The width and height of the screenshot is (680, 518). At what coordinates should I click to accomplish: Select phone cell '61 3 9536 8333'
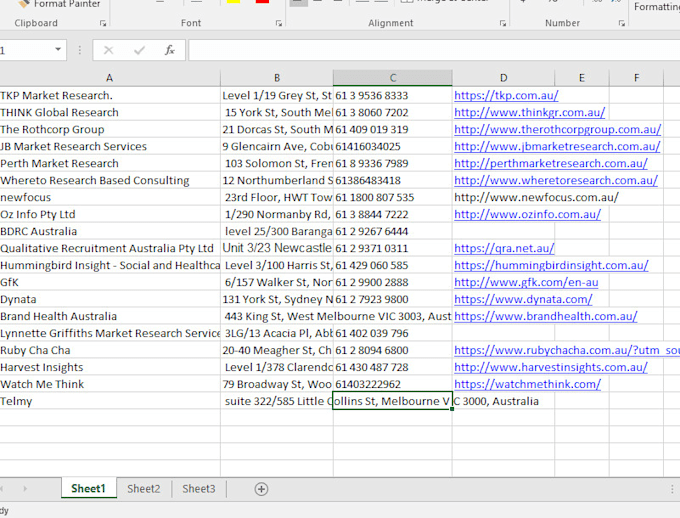pyautogui.click(x=393, y=95)
